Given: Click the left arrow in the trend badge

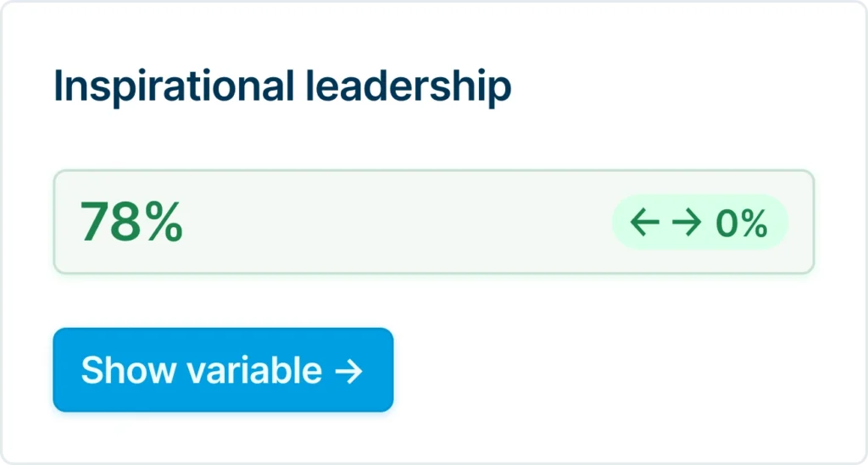Looking at the screenshot, I should coord(646,223).
